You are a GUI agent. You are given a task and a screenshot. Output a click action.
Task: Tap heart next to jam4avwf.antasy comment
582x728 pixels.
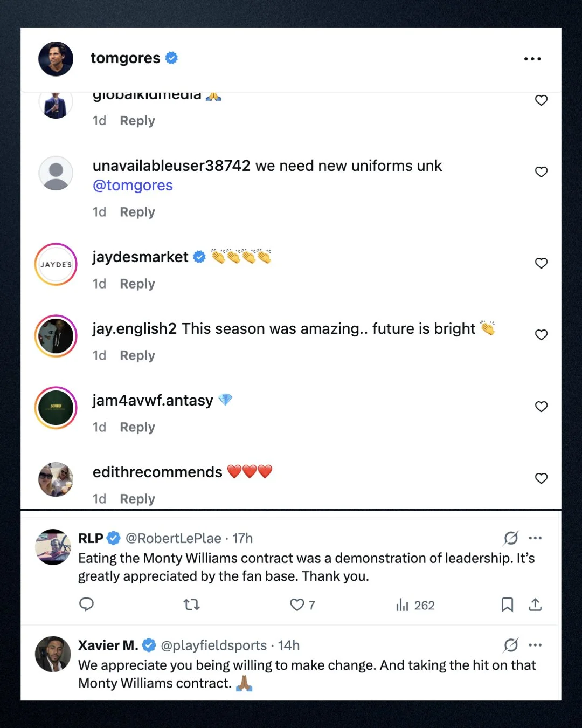[541, 407]
